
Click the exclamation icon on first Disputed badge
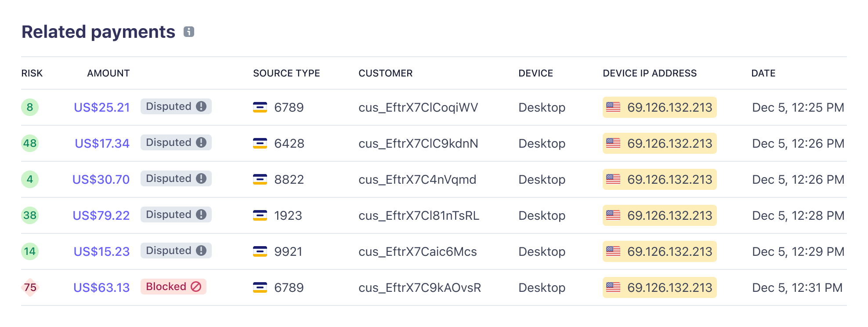[201, 106]
